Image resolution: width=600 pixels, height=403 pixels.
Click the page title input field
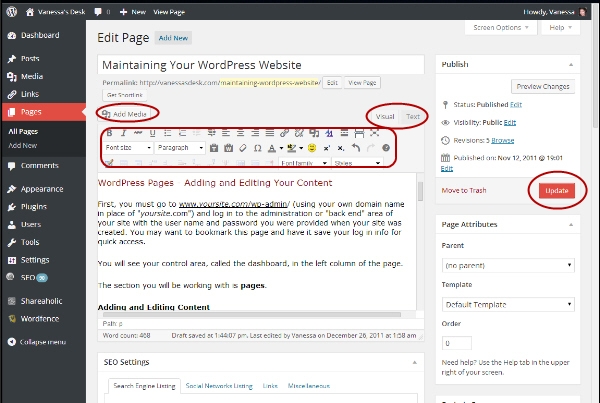261,65
